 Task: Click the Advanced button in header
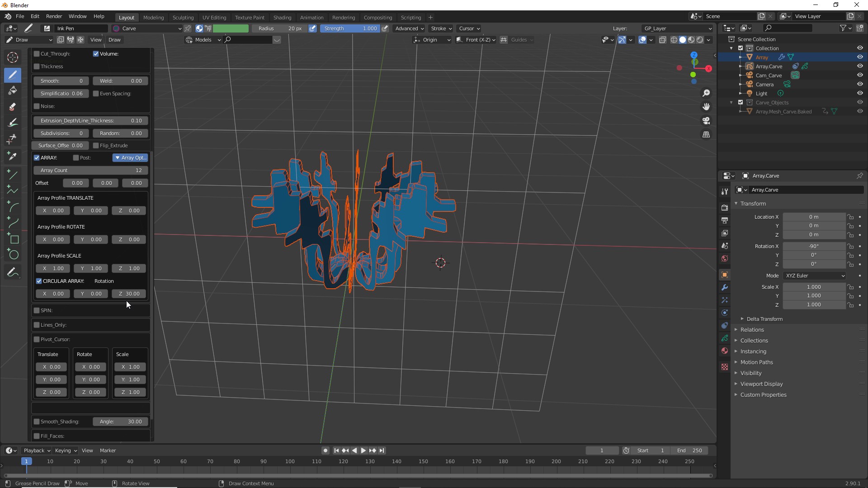point(409,28)
